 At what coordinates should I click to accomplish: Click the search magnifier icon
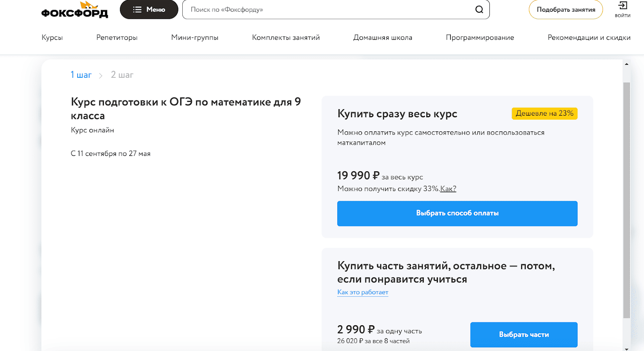479,10
